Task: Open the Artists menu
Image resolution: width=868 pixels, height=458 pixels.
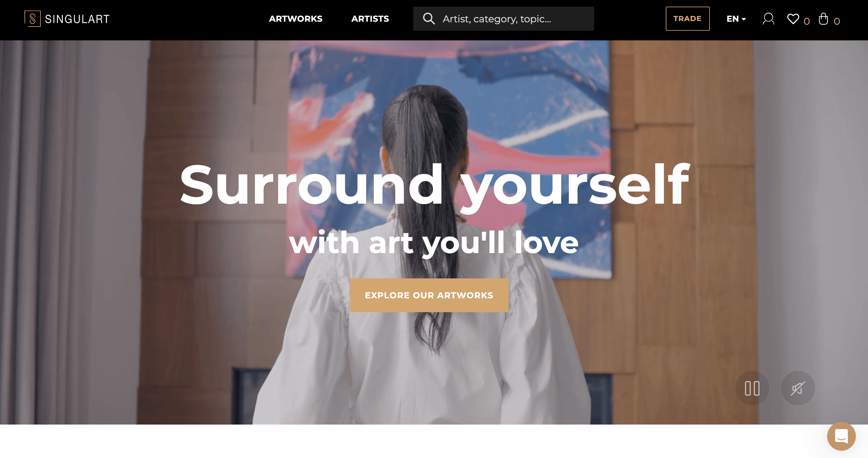Action: [370, 19]
